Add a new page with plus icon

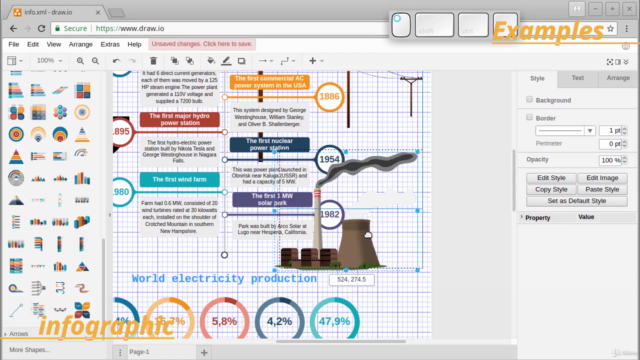(x=204, y=352)
